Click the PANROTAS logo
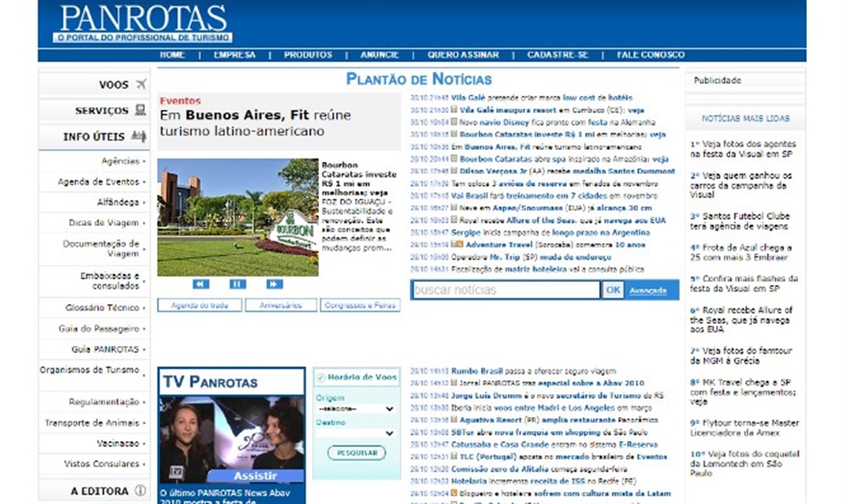The height and width of the screenshot is (504, 845). (x=144, y=23)
